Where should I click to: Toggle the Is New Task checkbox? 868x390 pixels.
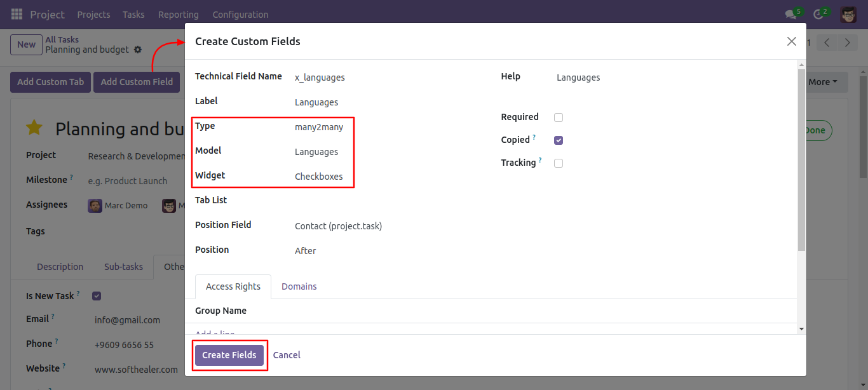tap(97, 296)
